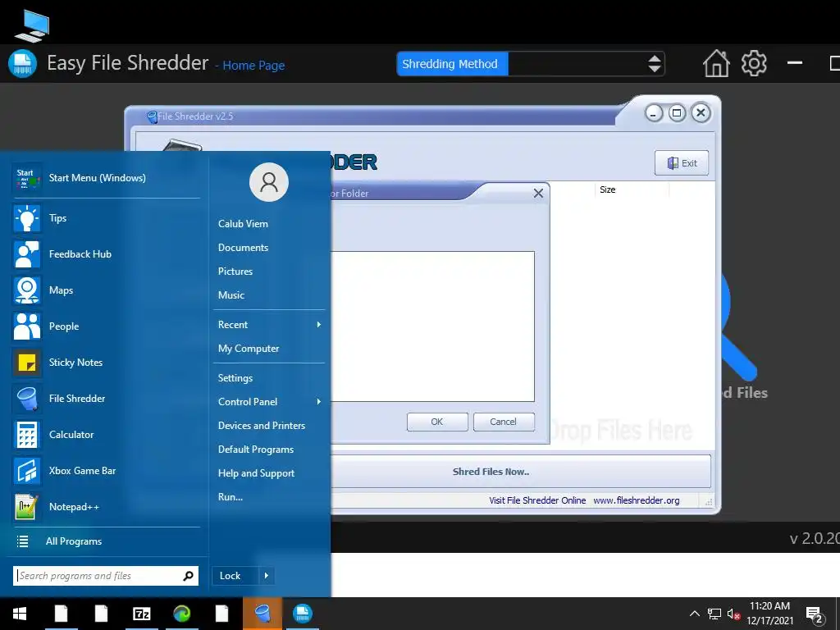The height and width of the screenshot is (630, 840).
Task: Click the Sticky Notes icon
Action: [27, 362]
